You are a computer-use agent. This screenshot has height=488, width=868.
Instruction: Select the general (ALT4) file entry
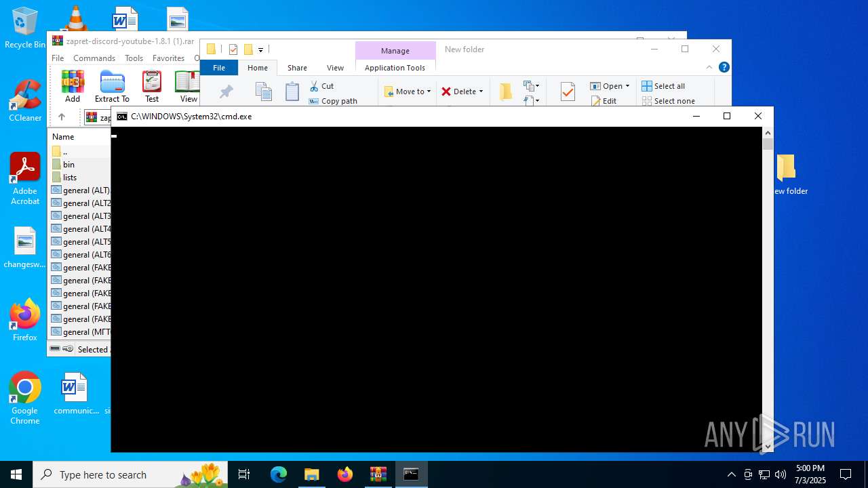coord(80,228)
